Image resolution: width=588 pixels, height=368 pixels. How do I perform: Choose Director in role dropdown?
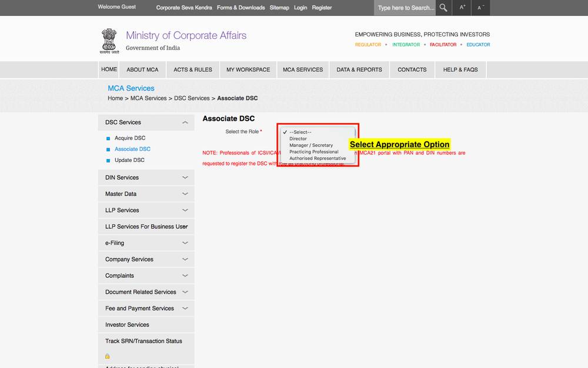click(318, 138)
